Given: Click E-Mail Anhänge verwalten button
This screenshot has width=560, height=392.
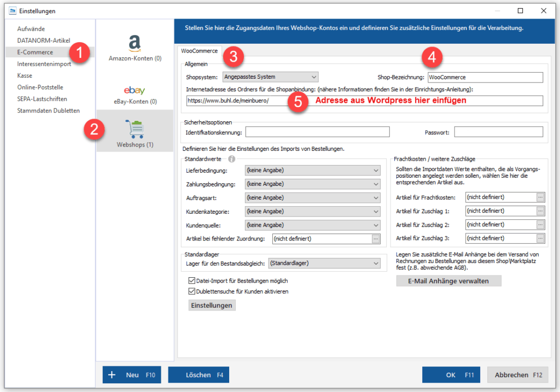Looking at the screenshot, I should [x=448, y=281].
